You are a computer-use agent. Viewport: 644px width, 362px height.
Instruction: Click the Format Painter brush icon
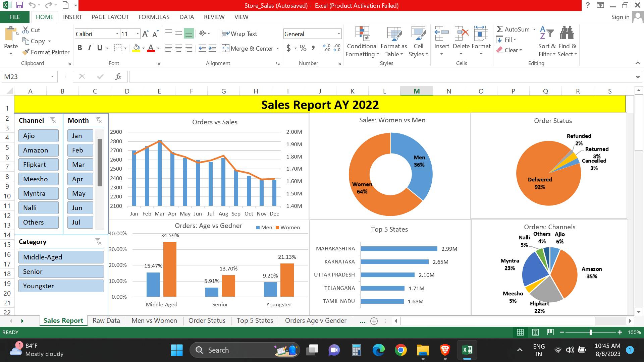point(26,52)
